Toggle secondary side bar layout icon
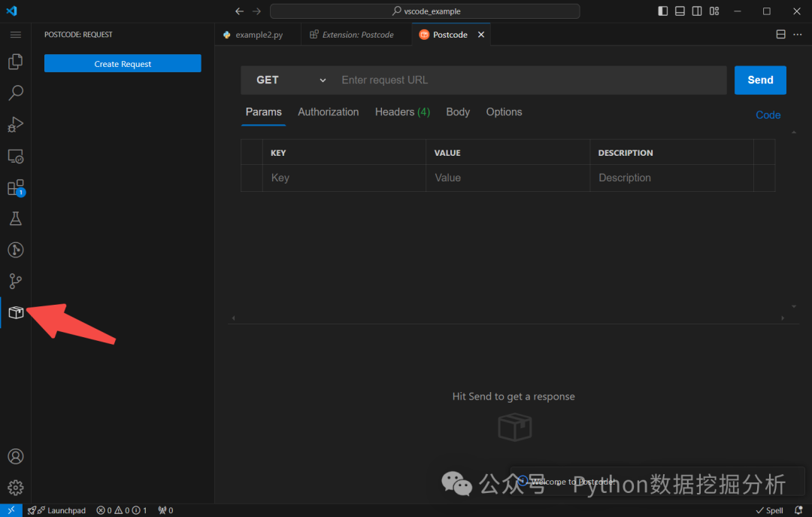 point(697,11)
